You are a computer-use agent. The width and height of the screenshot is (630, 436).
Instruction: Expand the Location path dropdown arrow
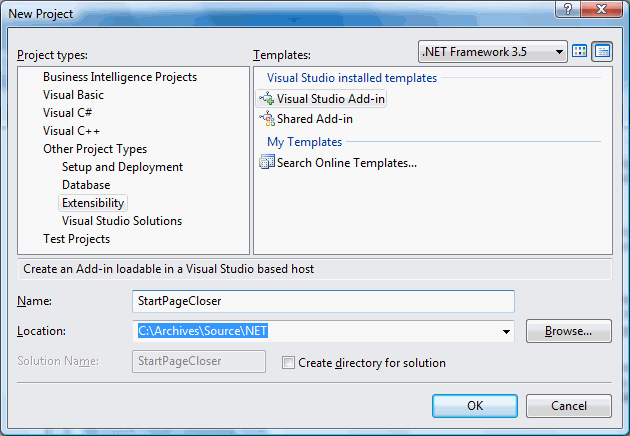(x=506, y=332)
